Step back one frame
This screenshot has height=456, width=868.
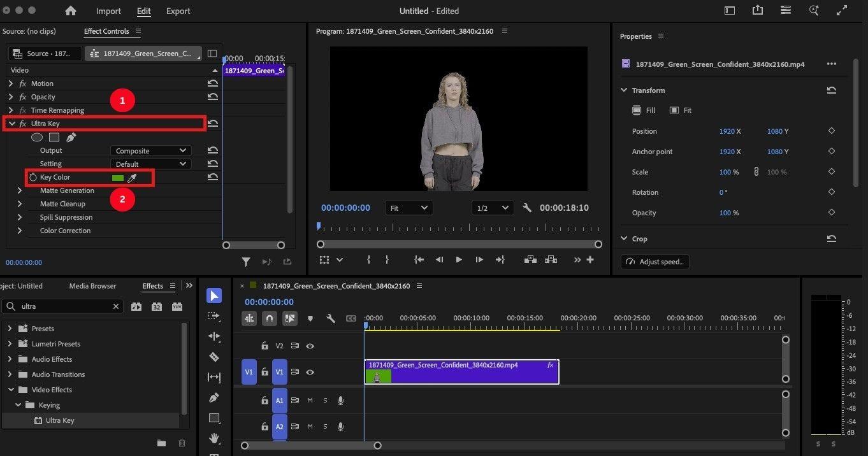coord(439,260)
